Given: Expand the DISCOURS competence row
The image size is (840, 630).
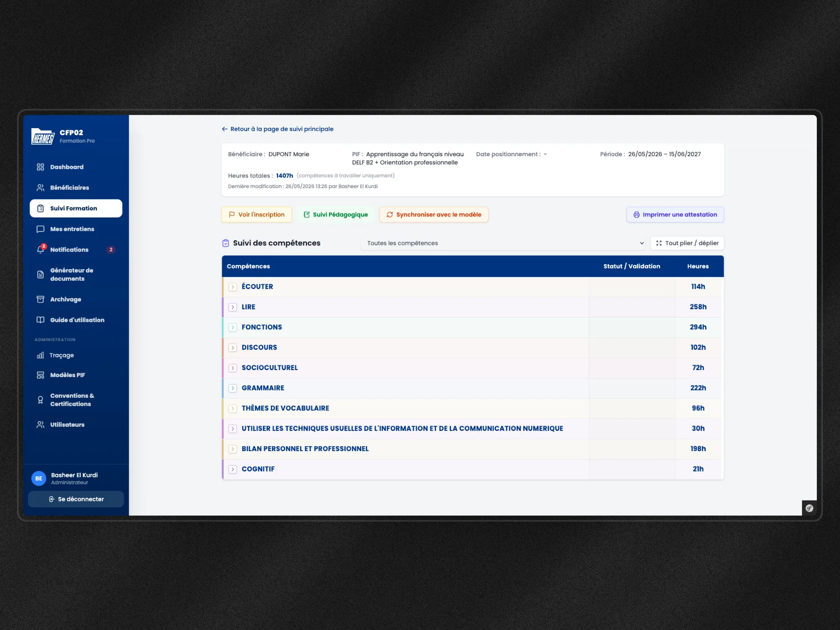Looking at the screenshot, I should [x=233, y=348].
